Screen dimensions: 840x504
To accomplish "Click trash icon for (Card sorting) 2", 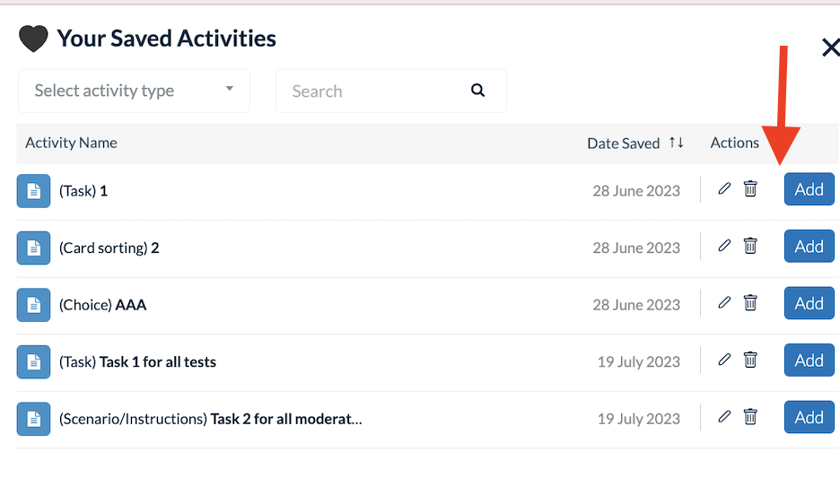I will (750, 247).
